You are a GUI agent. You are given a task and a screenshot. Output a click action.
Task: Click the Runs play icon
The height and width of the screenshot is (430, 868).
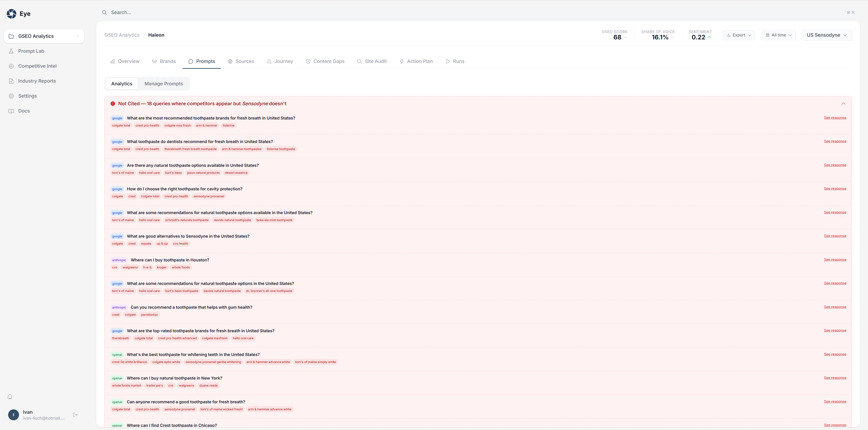point(448,61)
